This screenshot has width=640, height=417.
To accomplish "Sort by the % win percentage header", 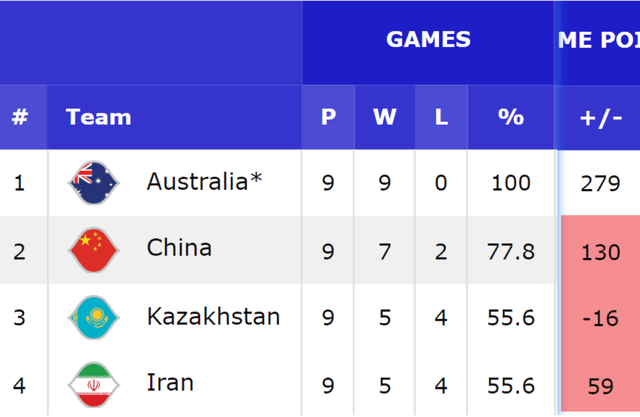I will [511, 117].
